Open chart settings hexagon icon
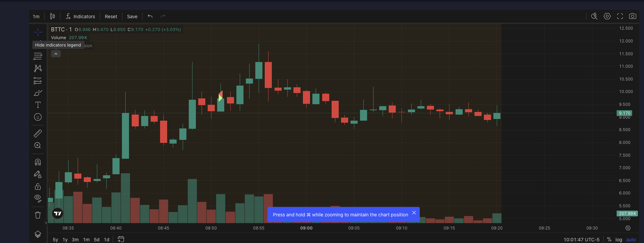This screenshot has width=644, height=243. point(607,16)
